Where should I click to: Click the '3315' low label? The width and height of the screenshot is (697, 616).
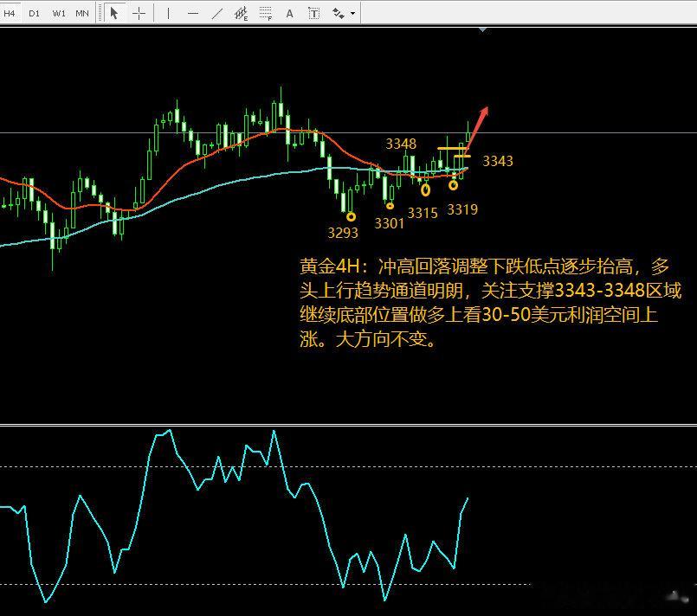[423, 213]
